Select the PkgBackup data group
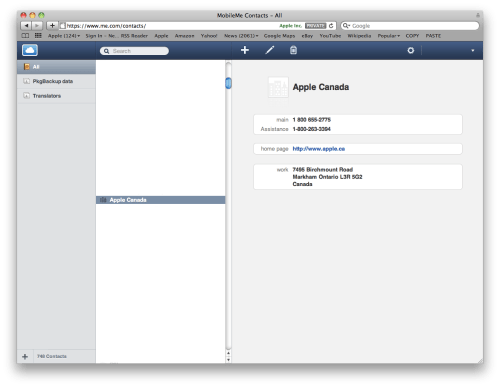Image resolution: width=500 pixels, height=384 pixels. (56, 81)
